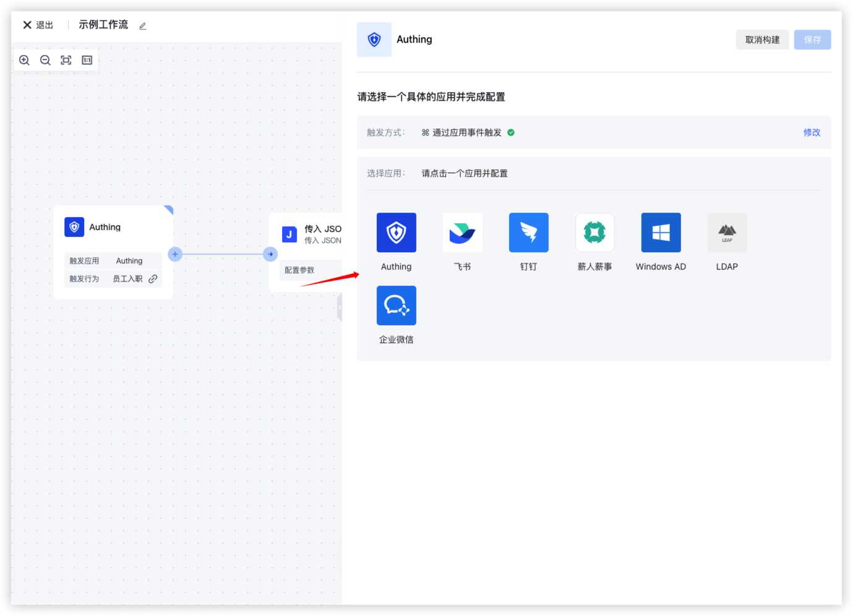Open the Authing trigger node on canvas
The height and width of the screenshot is (616, 853).
coord(105,227)
